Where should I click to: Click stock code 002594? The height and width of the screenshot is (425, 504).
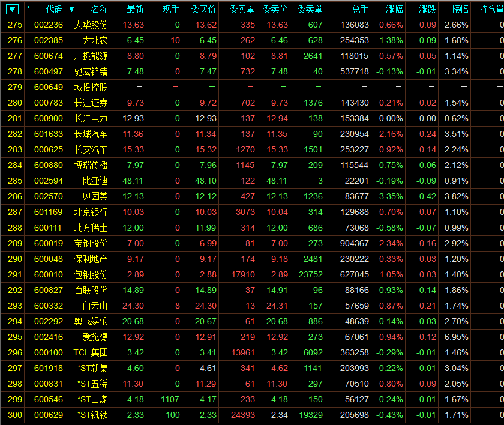point(49,181)
